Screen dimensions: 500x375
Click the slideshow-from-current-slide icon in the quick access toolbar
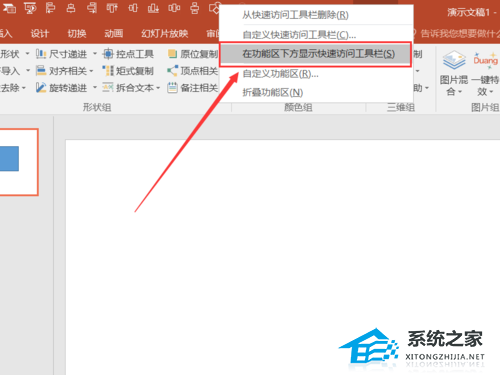30,7
